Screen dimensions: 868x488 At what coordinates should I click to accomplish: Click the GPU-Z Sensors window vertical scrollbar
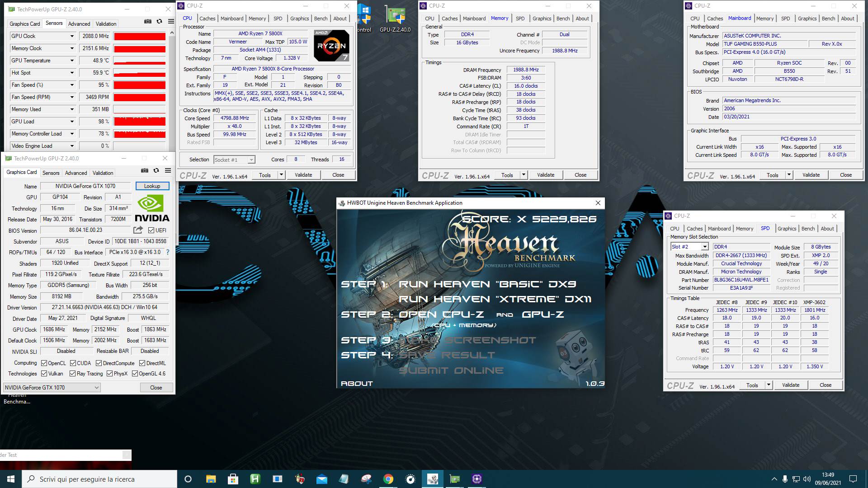point(172,90)
